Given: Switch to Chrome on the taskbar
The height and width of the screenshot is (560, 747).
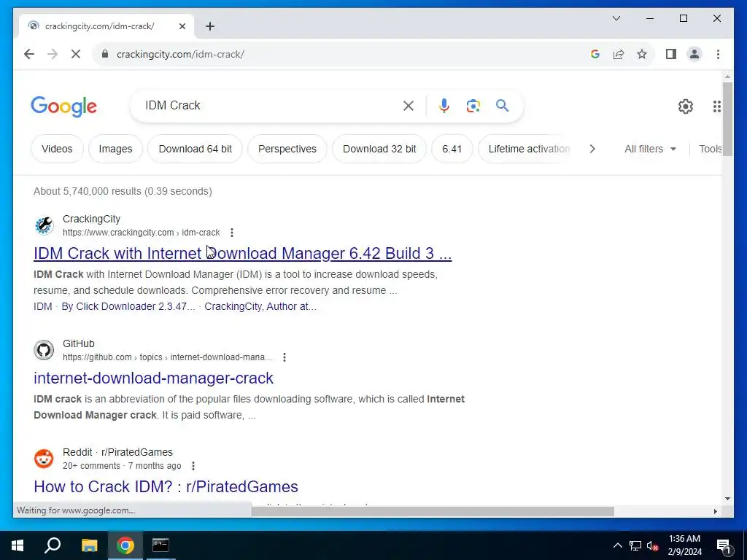Looking at the screenshot, I should coord(125,545).
